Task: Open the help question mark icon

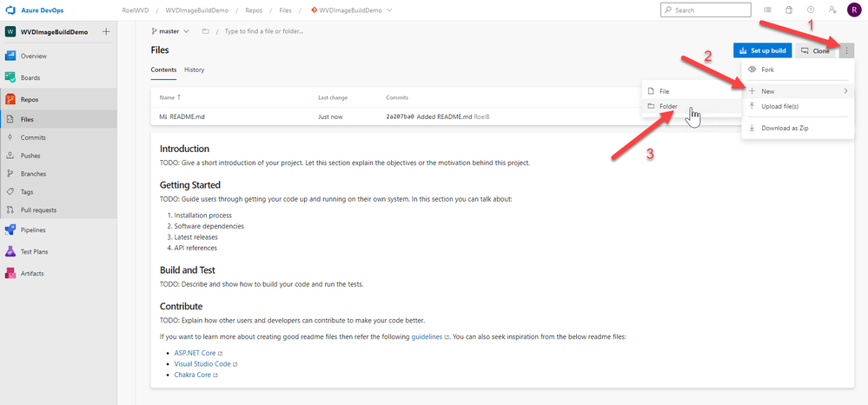Action: point(811,10)
